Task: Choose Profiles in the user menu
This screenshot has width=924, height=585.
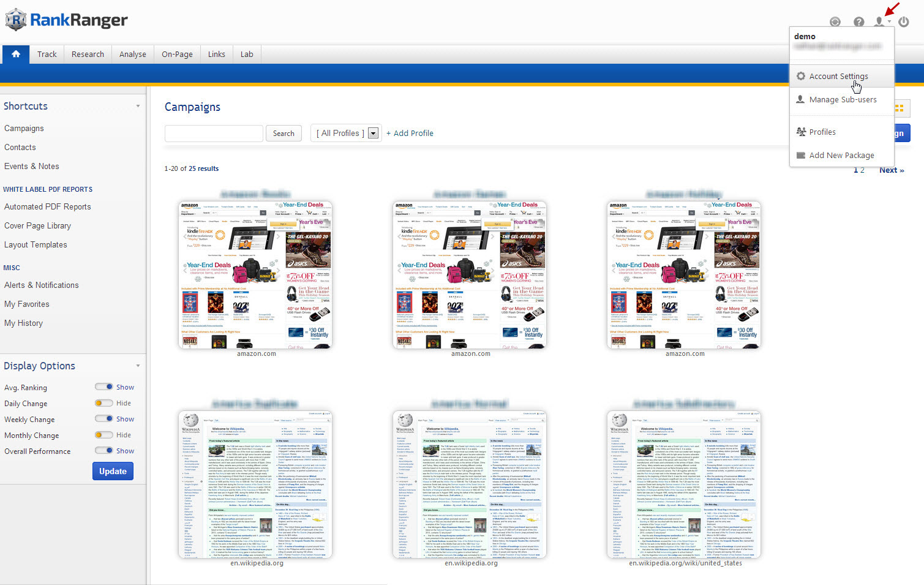Action: (x=842, y=132)
